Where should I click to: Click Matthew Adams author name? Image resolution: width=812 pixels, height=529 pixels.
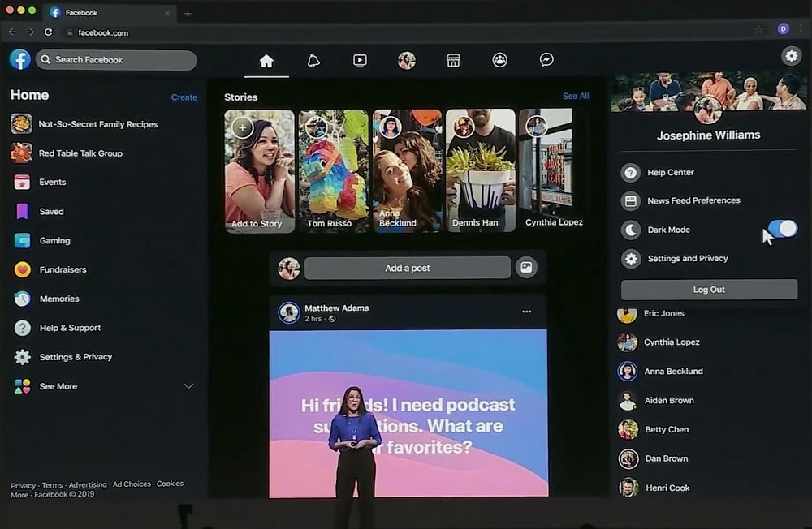pos(337,308)
